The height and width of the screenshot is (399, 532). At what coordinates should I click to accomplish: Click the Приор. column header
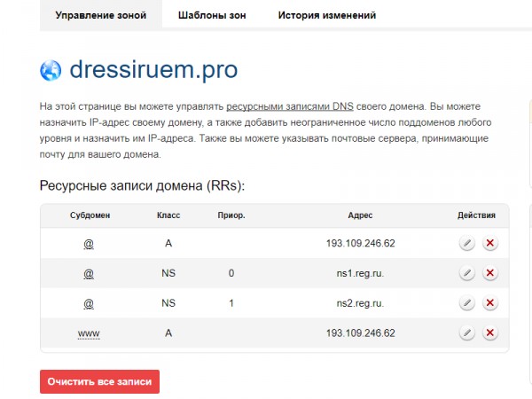231,215
